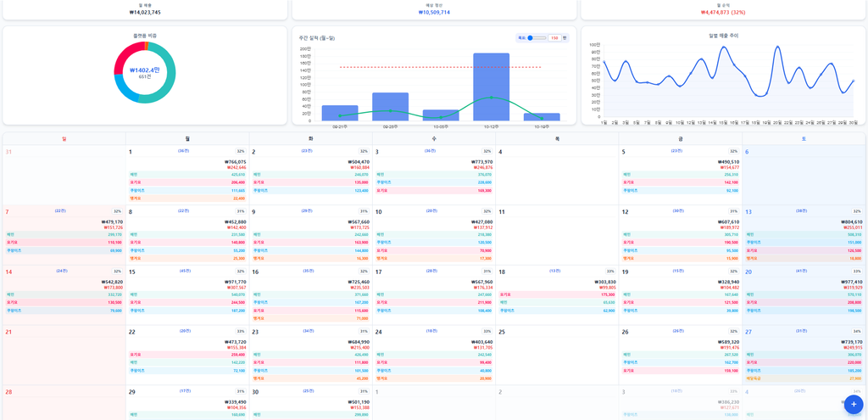The width and height of the screenshot is (868, 420).
Task: Click the 일 Sunday column header
Action: 64,139
